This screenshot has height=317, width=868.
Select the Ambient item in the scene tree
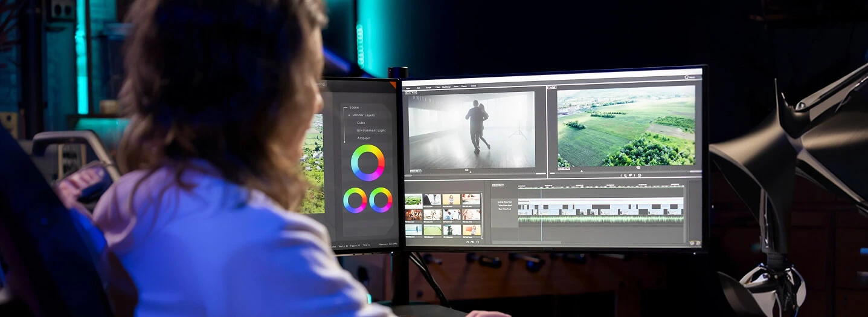[x=364, y=138]
